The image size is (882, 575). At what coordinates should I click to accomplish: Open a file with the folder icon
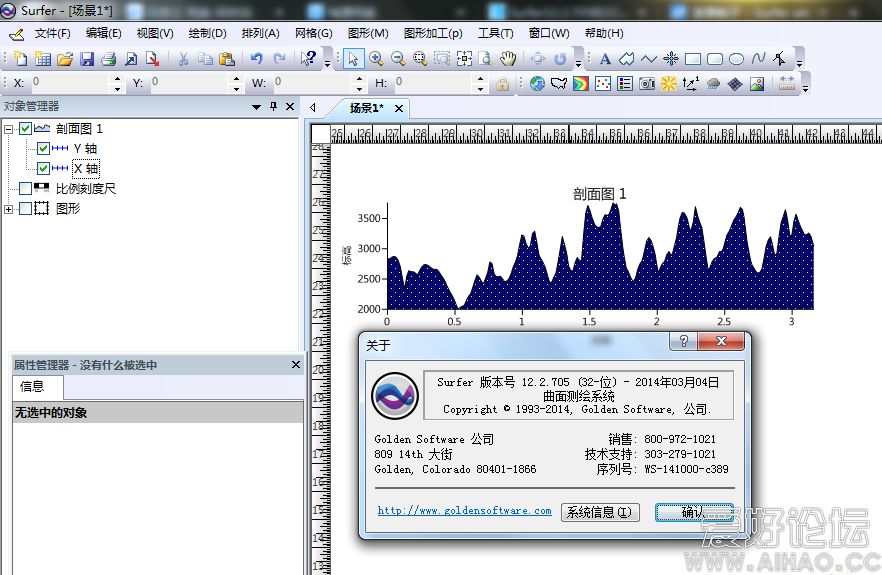(65, 59)
